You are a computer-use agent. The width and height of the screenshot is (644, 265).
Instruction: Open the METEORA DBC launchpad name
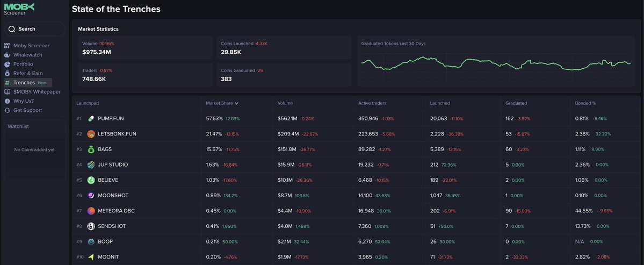pyautogui.click(x=116, y=211)
